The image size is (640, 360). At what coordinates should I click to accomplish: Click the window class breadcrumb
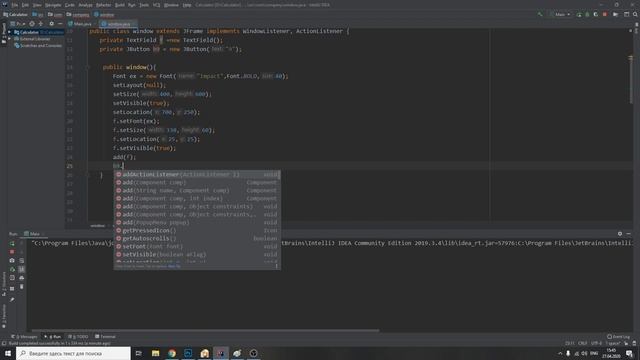(x=104, y=14)
